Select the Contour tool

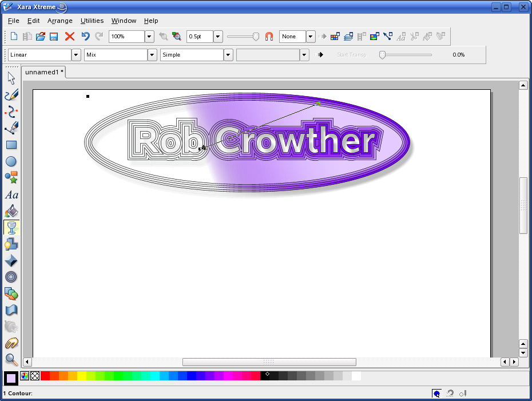(x=11, y=277)
